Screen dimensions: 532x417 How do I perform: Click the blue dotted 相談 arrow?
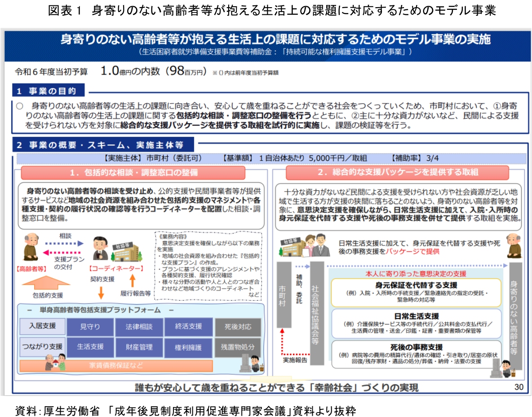pos(64,243)
